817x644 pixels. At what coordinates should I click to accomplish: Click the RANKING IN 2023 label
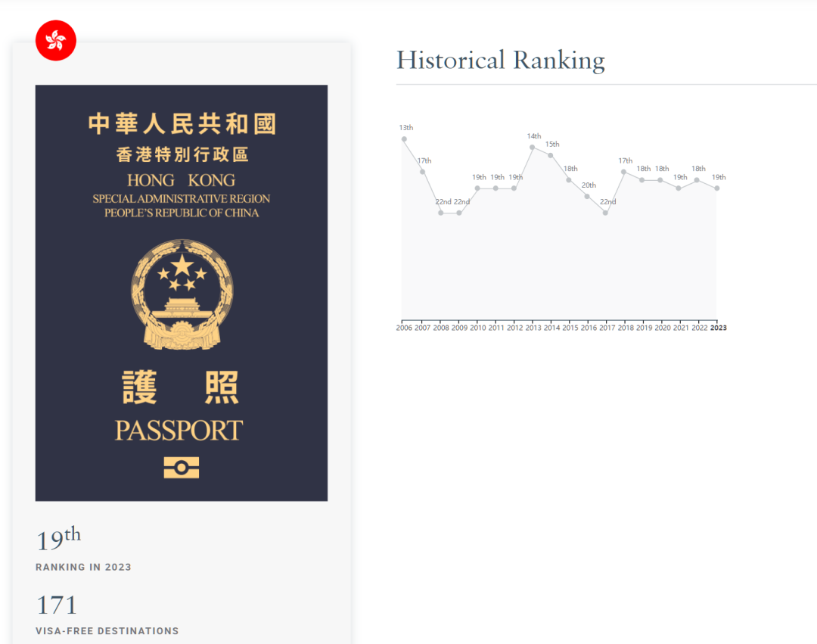83,567
